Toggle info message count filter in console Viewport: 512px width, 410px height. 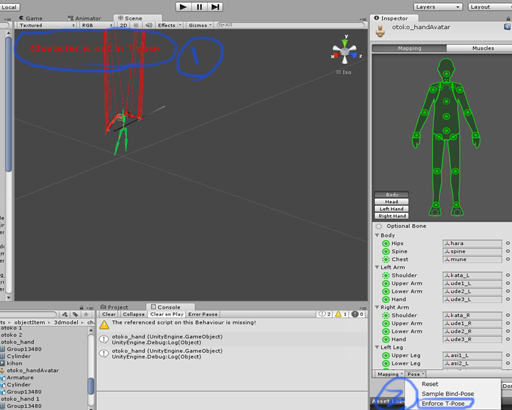click(325, 314)
